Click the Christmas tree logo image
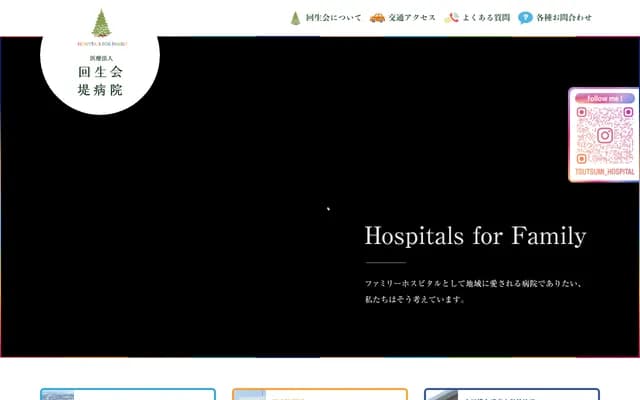The width and height of the screenshot is (640, 400). pyautogui.click(x=101, y=23)
